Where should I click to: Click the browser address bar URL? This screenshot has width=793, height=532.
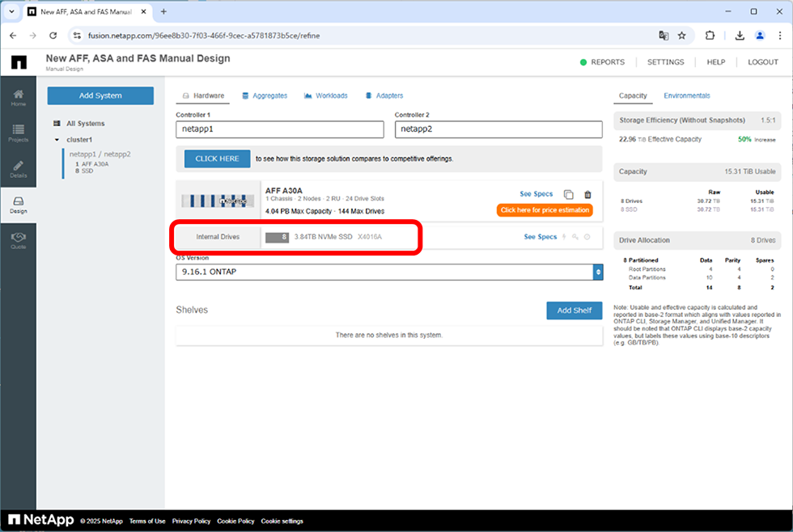coord(204,36)
